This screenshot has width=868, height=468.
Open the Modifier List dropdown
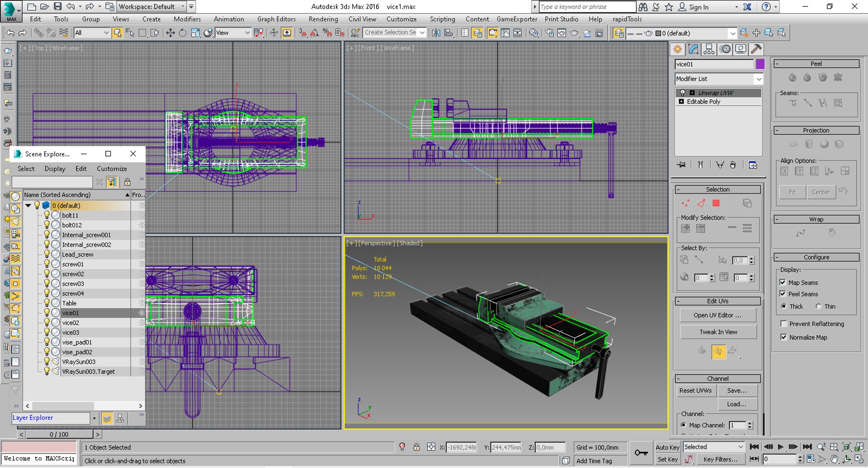(719, 79)
